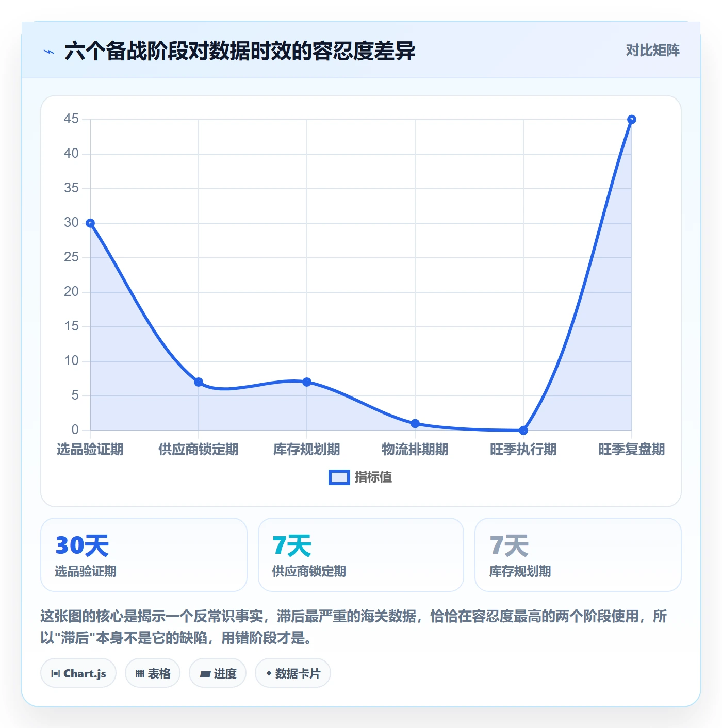
Task: Click the 7天 供应商锁定期 stat card
Action: (x=361, y=555)
